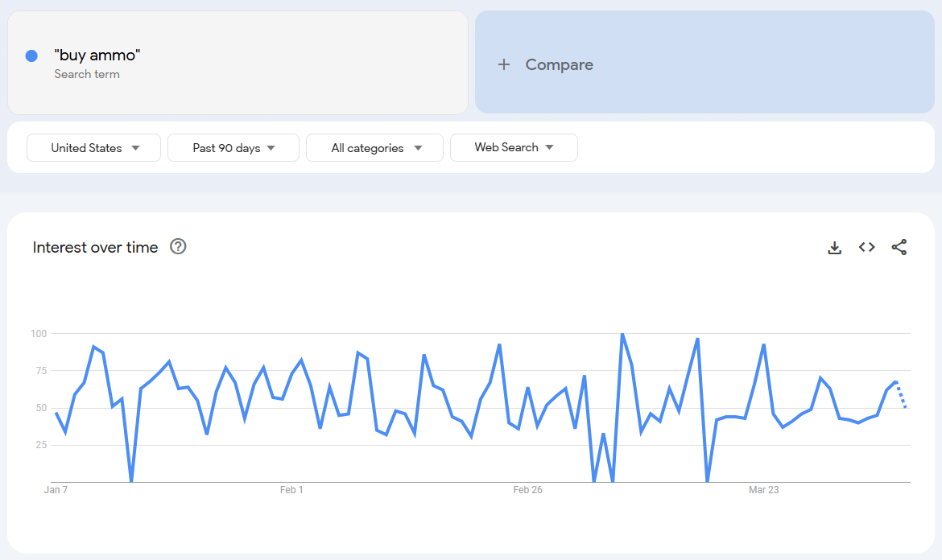Click the Compare text to add a term
The width and height of the screenshot is (942, 560).
[x=559, y=64]
